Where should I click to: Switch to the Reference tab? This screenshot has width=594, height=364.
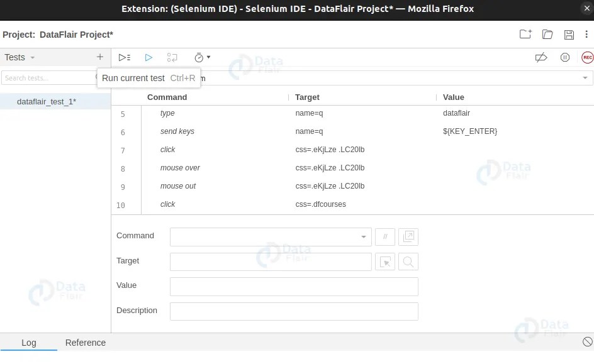pyautogui.click(x=86, y=343)
